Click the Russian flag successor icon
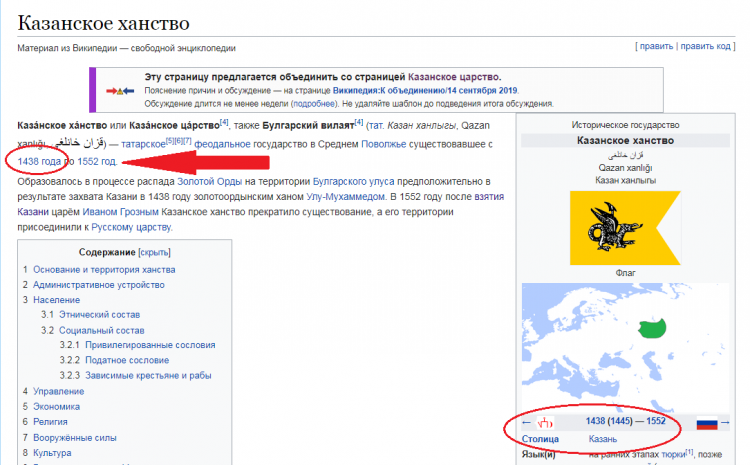750x465 pixels. point(706,423)
